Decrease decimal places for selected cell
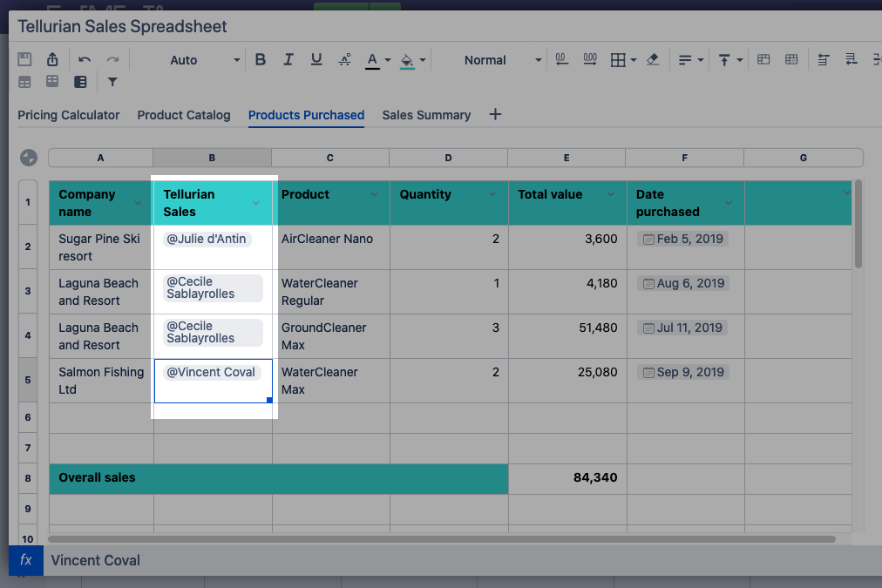The height and width of the screenshot is (588, 882). pyautogui.click(x=561, y=59)
